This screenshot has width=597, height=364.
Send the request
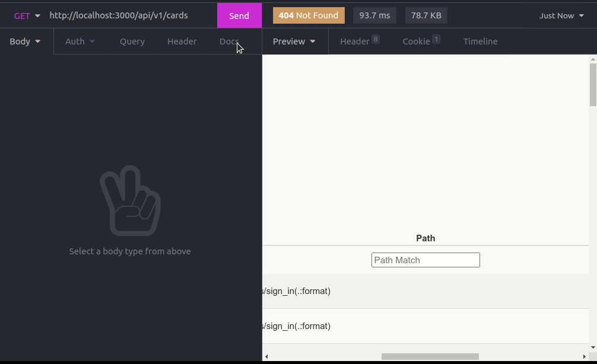click(239, 15)
